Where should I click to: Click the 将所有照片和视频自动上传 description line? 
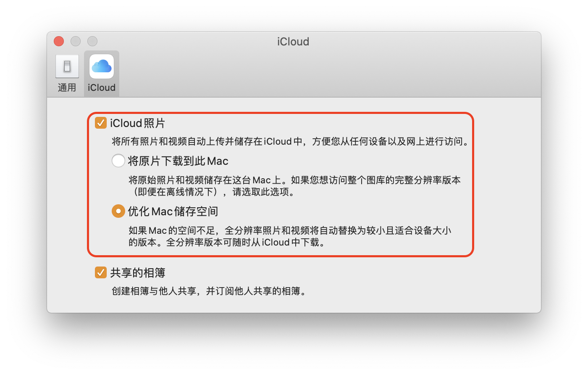(x=291, y=142)
